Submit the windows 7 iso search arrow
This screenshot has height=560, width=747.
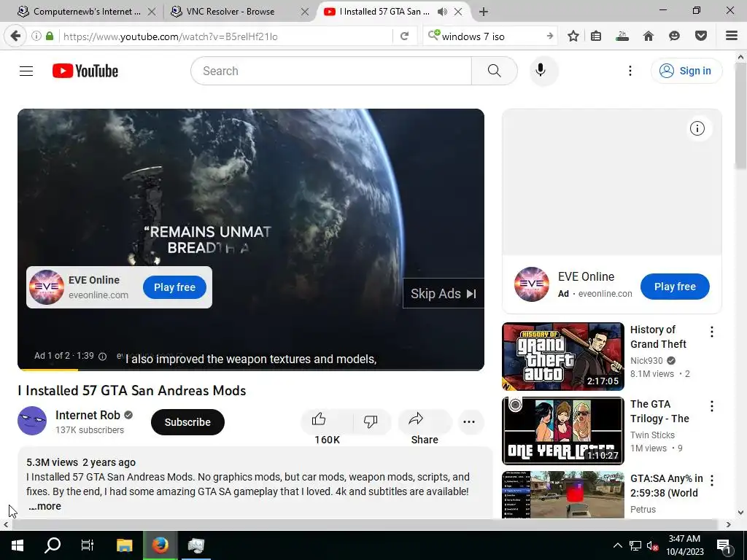tap(550, 36)
